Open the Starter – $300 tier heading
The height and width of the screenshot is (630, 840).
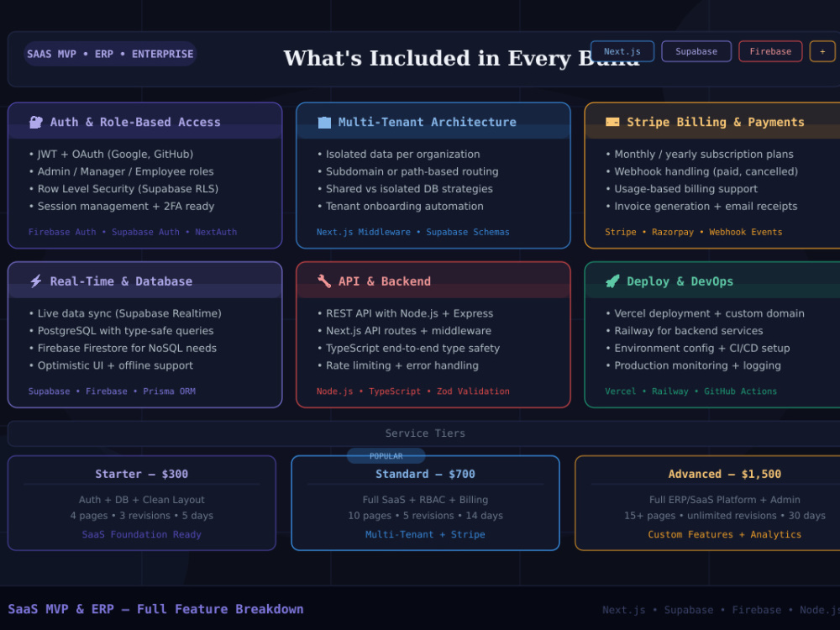[141, 474]
